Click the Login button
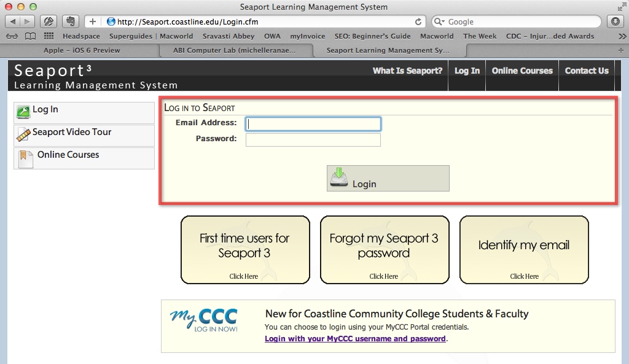The height and width of the screenshot is (364, 629). click(x=388, y=179)
